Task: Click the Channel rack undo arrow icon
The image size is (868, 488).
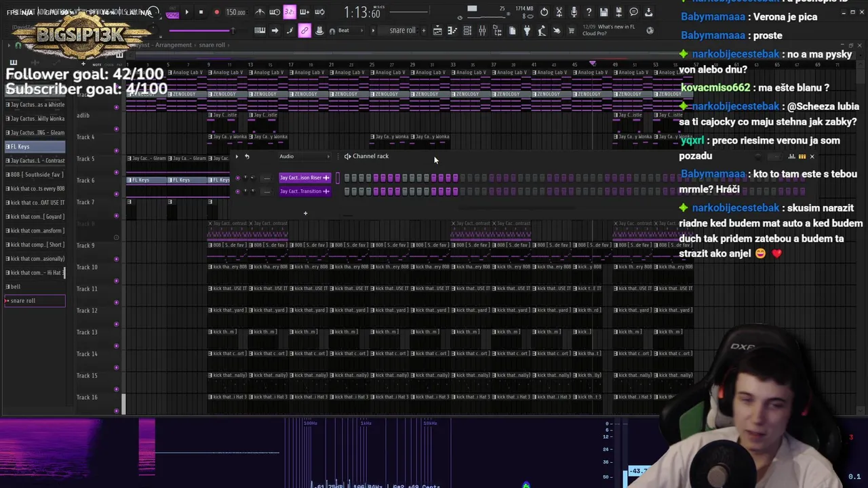Action: pyautogui.click(x=247, y=157)
